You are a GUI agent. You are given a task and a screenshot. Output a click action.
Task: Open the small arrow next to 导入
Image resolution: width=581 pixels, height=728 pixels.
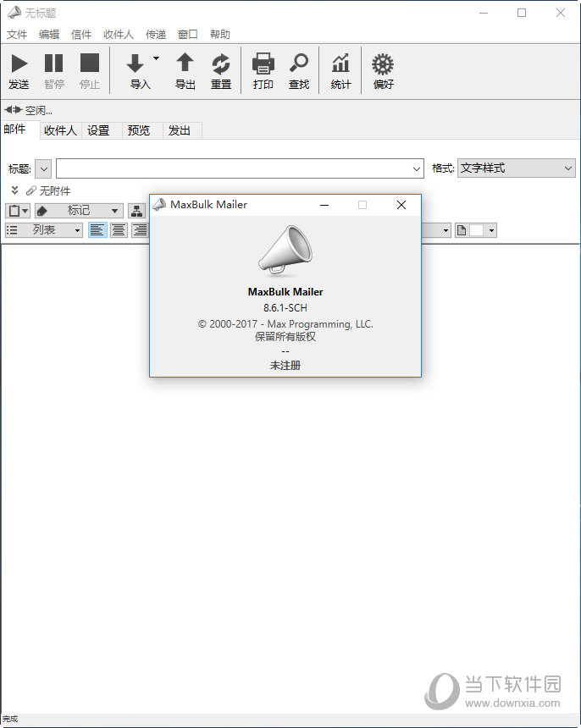(x=157, y=58)
